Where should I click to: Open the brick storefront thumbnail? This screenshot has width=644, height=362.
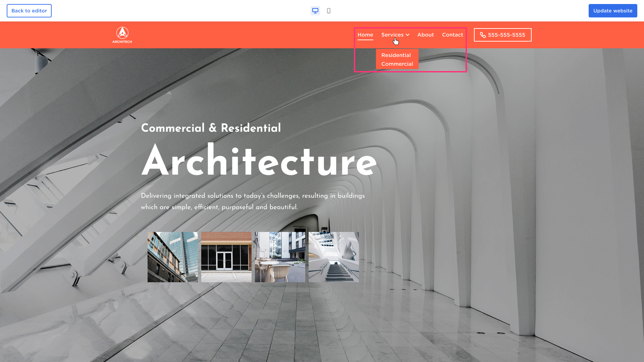tap(226, 257)
